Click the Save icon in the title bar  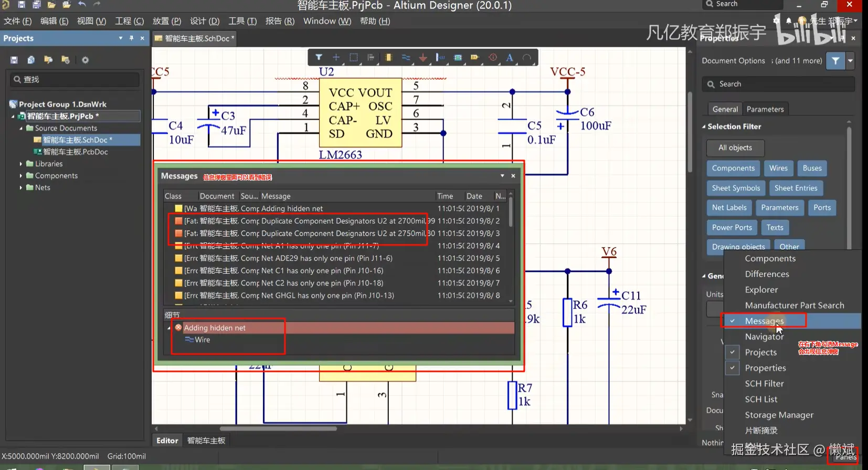point(22,4)
